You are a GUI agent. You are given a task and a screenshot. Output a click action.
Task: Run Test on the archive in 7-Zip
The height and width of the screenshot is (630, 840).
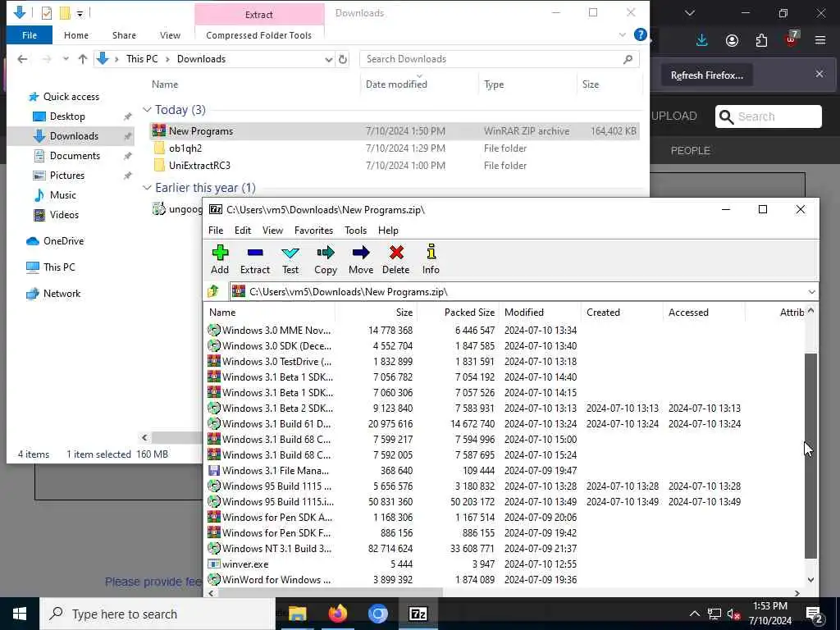pyautogui.click(x=290, y=259)
